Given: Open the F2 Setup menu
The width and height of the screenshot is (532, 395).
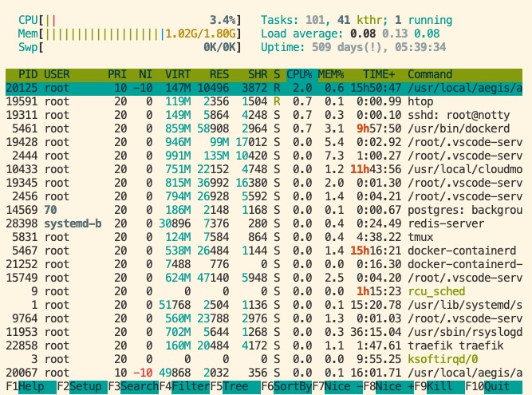Looking at the screenshot, I should pos(82,386).
